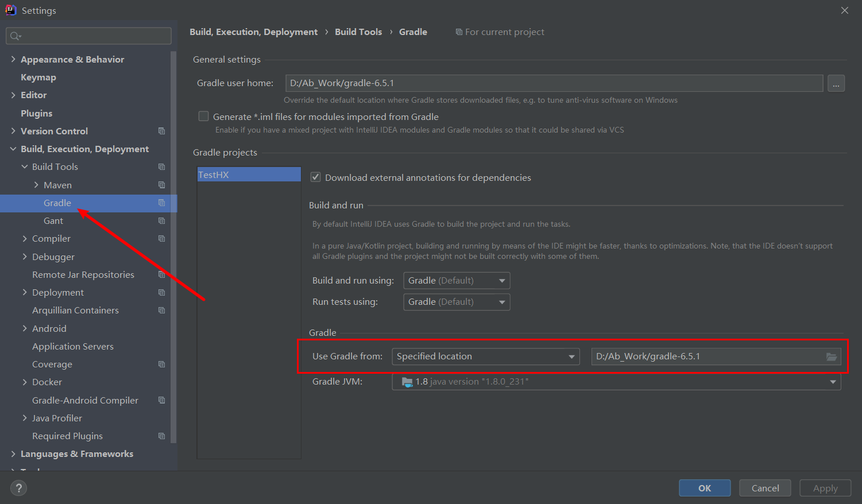Open Gradle JVM dropdown
Image resolution: width=862 pixels, height=504 pixels.
tap(616, 382)
